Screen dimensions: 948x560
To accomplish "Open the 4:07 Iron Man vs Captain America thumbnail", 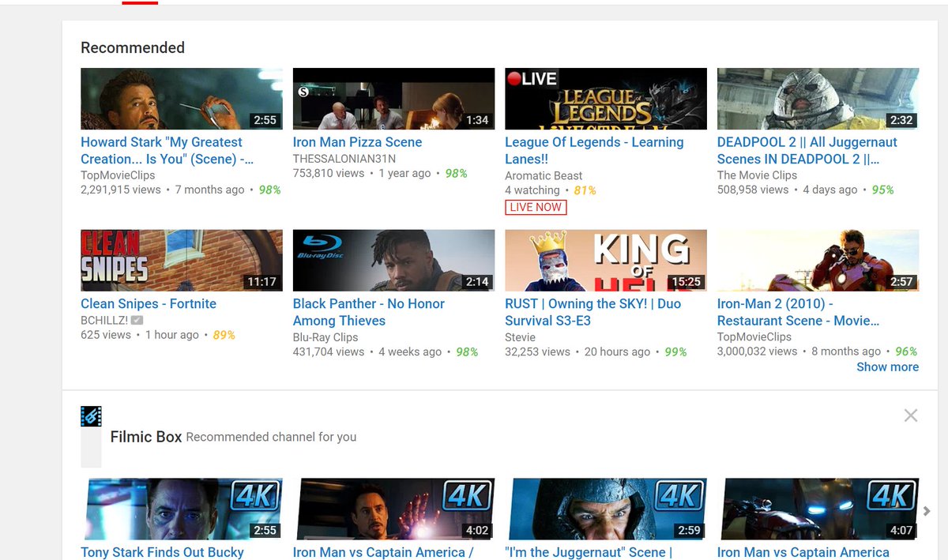I will click(818, 509).
